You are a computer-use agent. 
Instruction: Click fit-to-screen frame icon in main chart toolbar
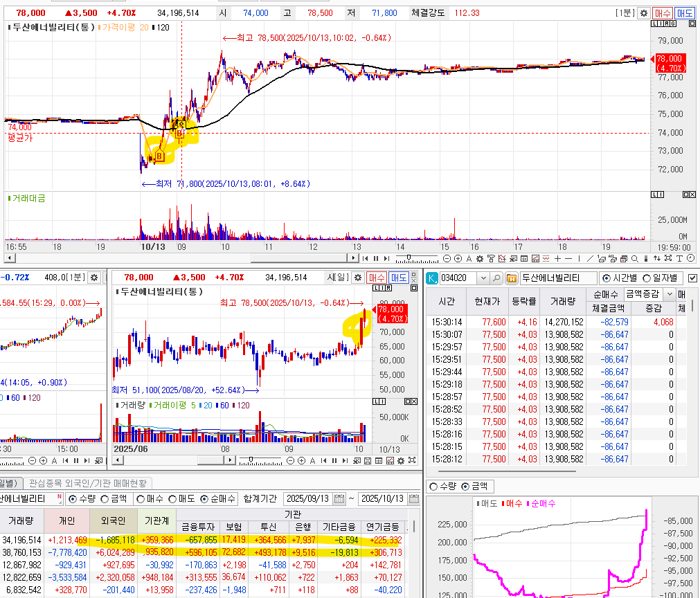668,258
